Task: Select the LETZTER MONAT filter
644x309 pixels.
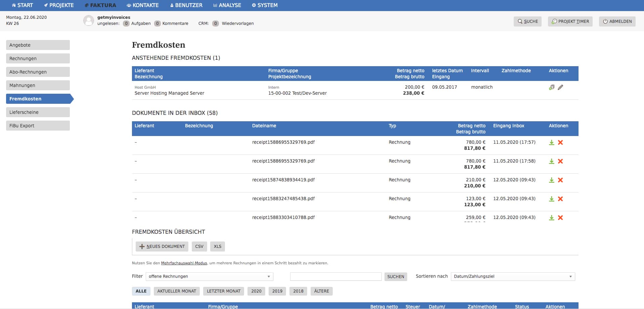Action: pyautogui.click(x=224, y=291)
